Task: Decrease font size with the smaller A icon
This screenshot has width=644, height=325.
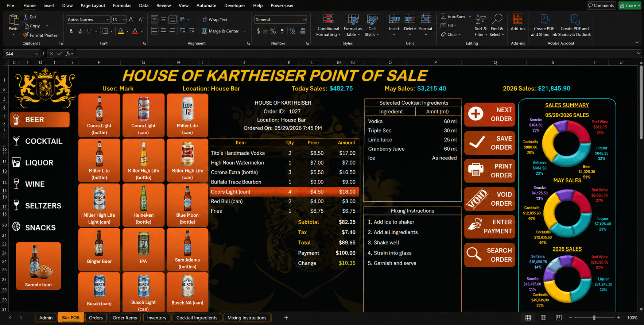Action: point(140,20)
